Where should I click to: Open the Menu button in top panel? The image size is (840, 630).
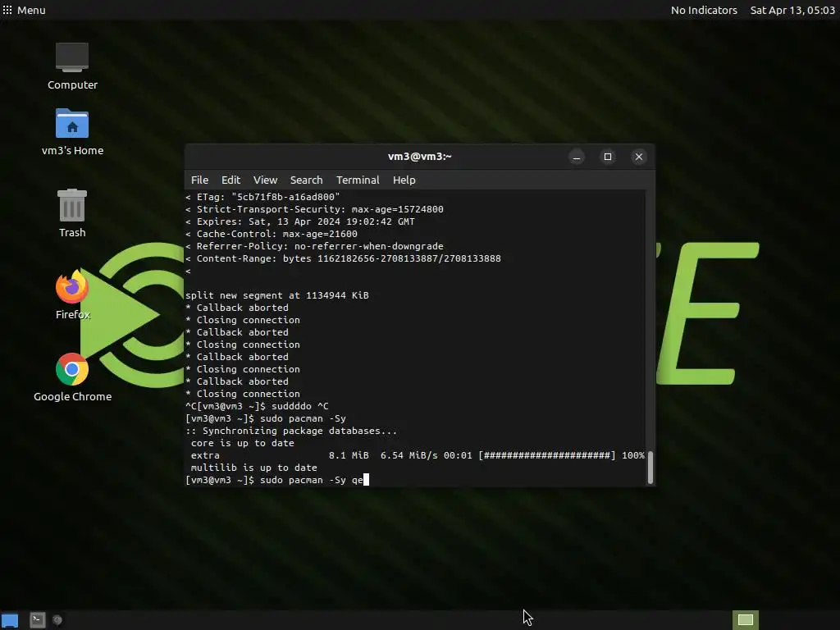[24, 10]
